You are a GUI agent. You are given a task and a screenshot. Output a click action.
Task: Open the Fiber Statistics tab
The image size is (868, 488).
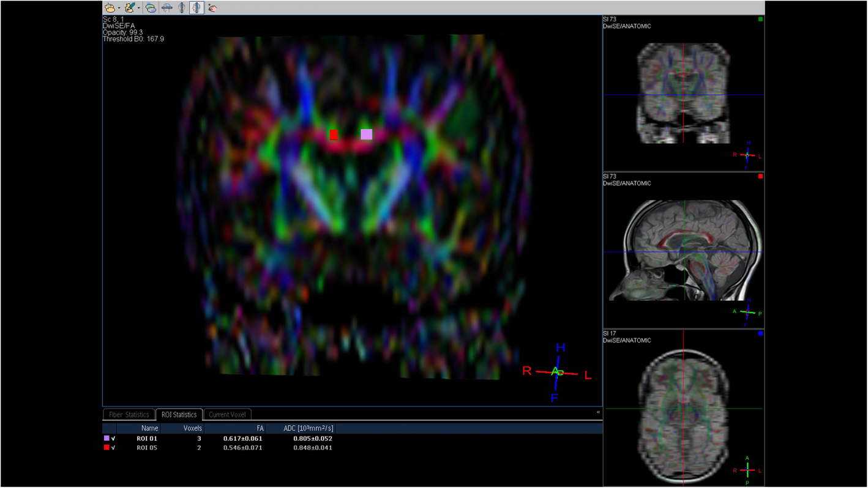[129, 415]
